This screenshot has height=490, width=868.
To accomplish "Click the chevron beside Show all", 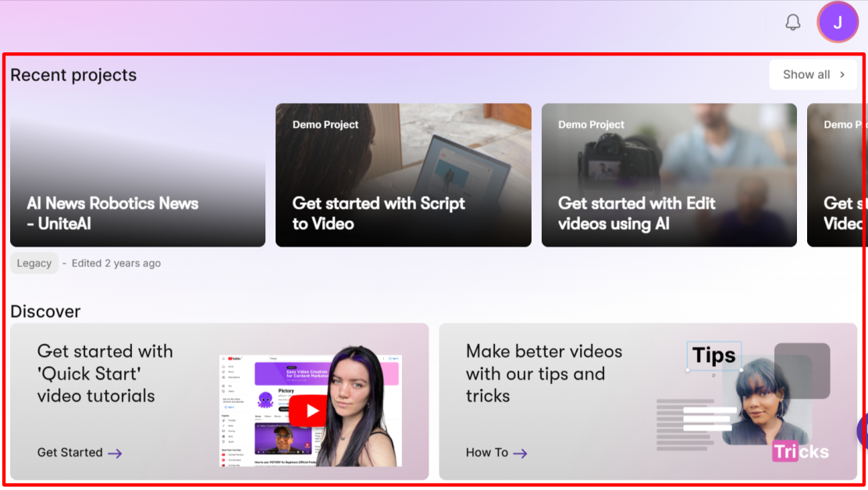I will point(842,75).
